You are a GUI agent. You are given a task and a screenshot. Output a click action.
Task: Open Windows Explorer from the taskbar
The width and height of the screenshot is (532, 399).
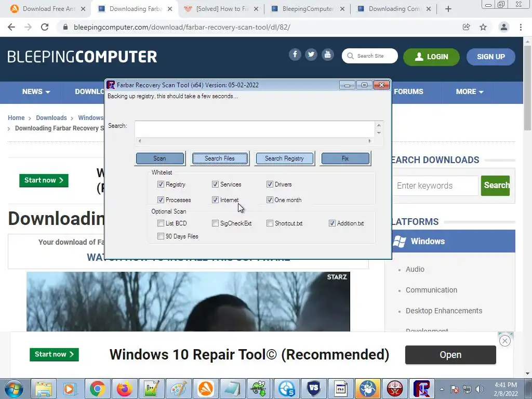[44, 389]
